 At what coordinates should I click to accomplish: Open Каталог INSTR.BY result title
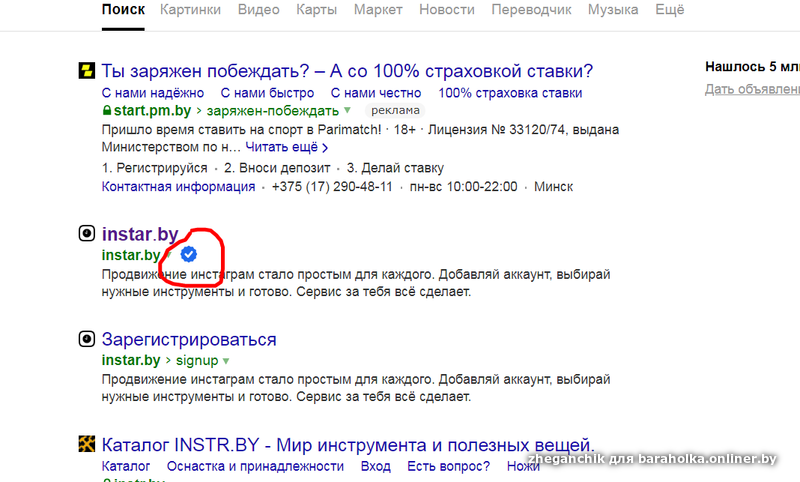(x=348, y=445)
